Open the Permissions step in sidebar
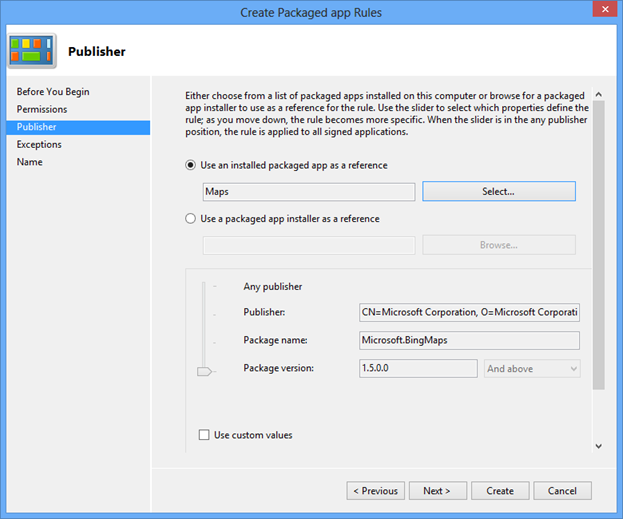The height and width of the screenshot is (519, 623). (42, 109)
